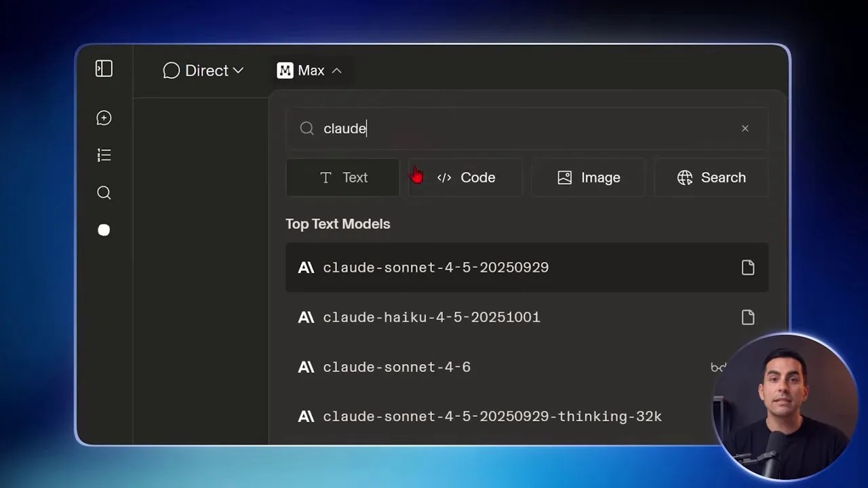Click the white circle profile icon

(x=104, y=230)
